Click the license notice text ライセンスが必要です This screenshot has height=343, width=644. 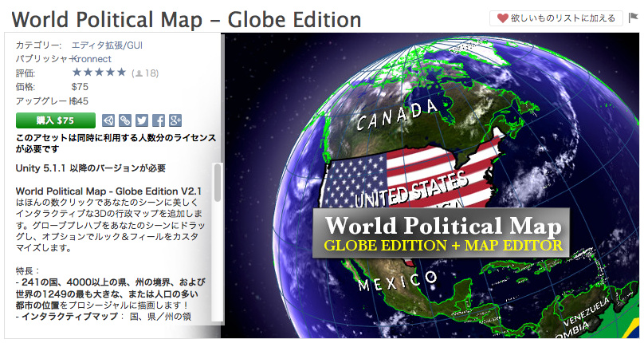116,143
